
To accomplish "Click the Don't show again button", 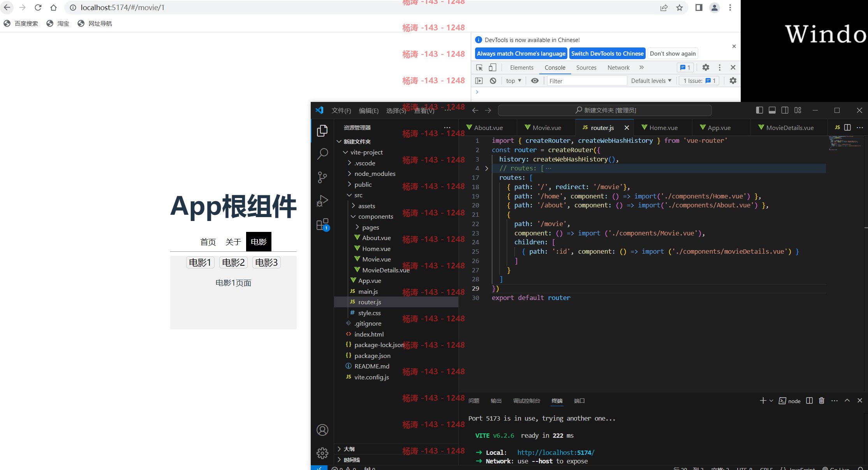I will point(673,53).
